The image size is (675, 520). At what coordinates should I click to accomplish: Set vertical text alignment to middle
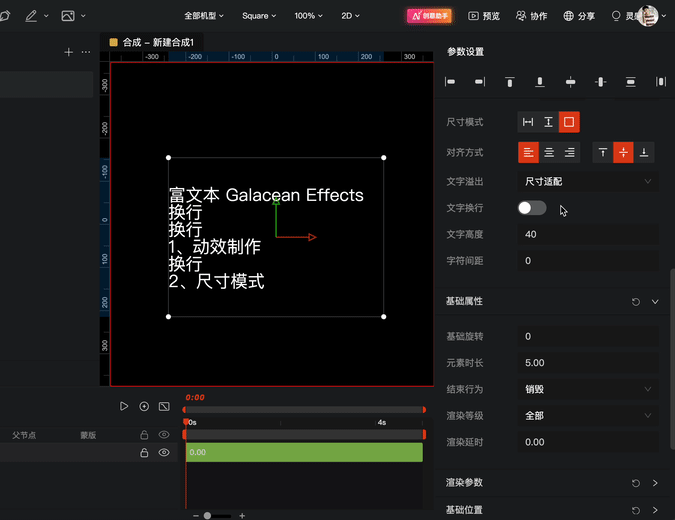tap(623, 152)
